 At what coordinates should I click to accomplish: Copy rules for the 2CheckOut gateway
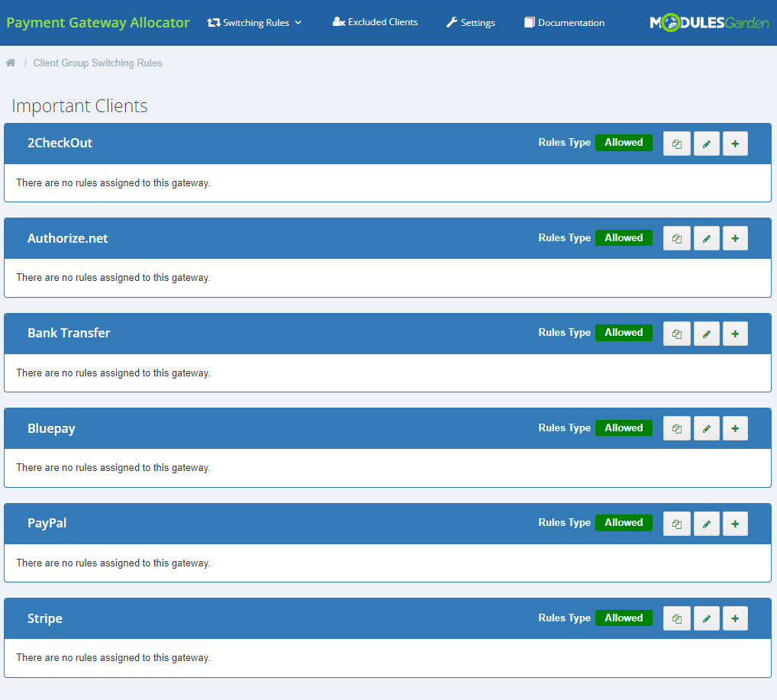(x=676, y=144)
